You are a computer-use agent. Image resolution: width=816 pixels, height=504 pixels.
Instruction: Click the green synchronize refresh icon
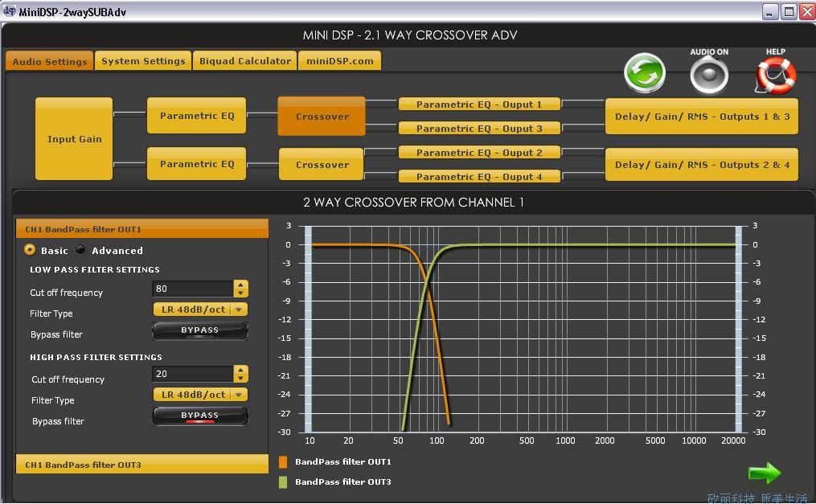point(644,73)
